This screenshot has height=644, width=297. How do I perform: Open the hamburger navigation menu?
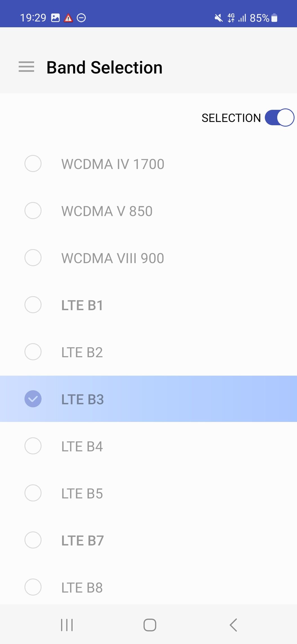tap(26, 67)
